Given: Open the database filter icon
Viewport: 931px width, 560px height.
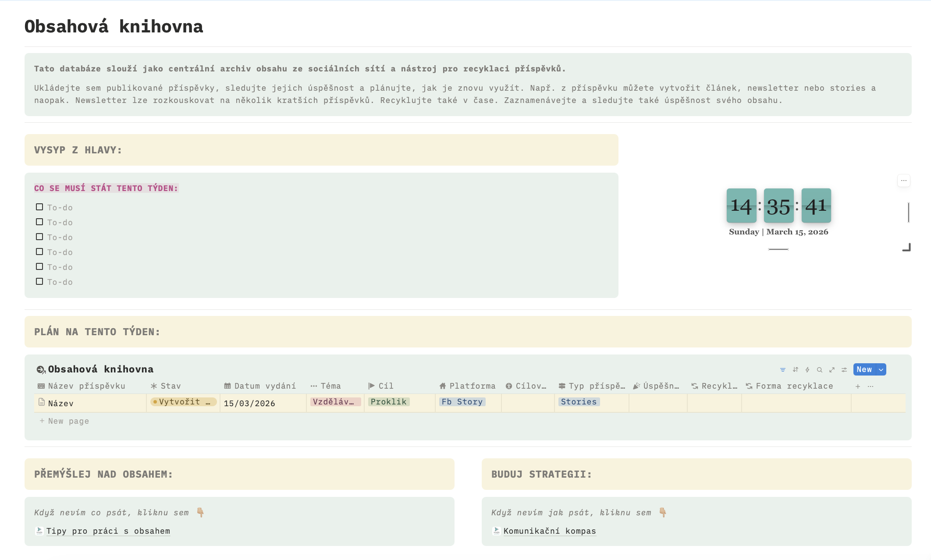Looking at the screenshot, I should pyautogui.click(x=783, y=370).
